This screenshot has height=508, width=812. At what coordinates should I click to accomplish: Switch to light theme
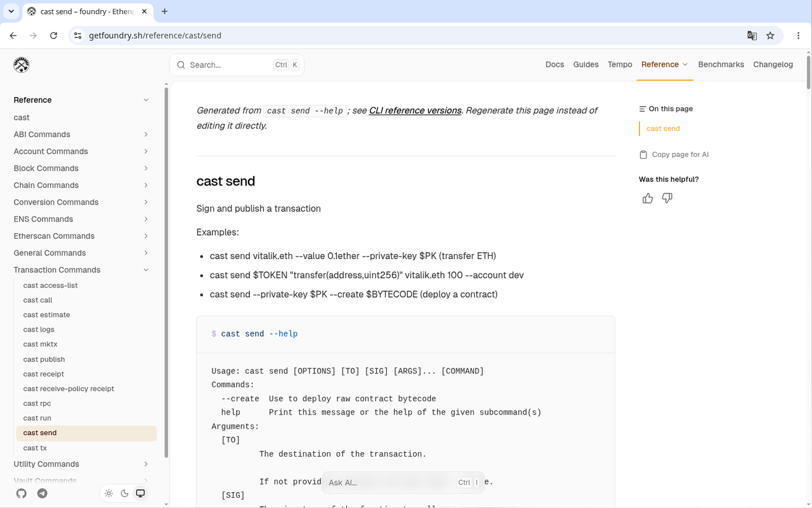(109, 493)
